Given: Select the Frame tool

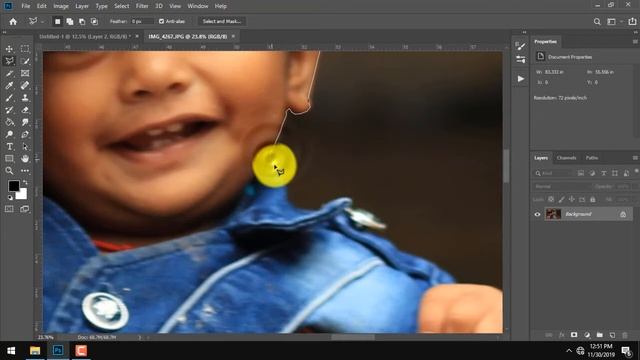Looking at the screenshot, I should point(25,73).
